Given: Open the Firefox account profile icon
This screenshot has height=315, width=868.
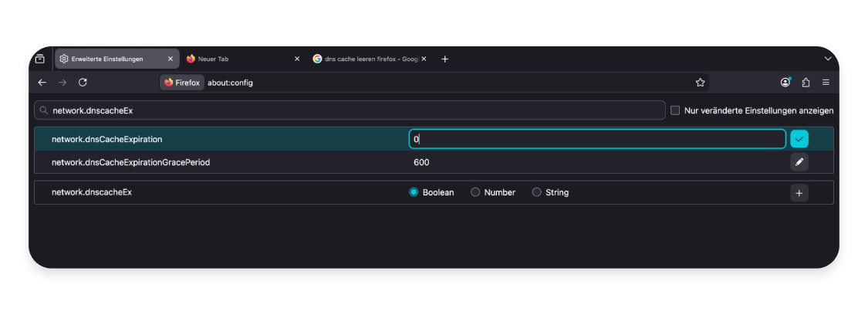Looking at the screenshot, I should click(785, 83).
